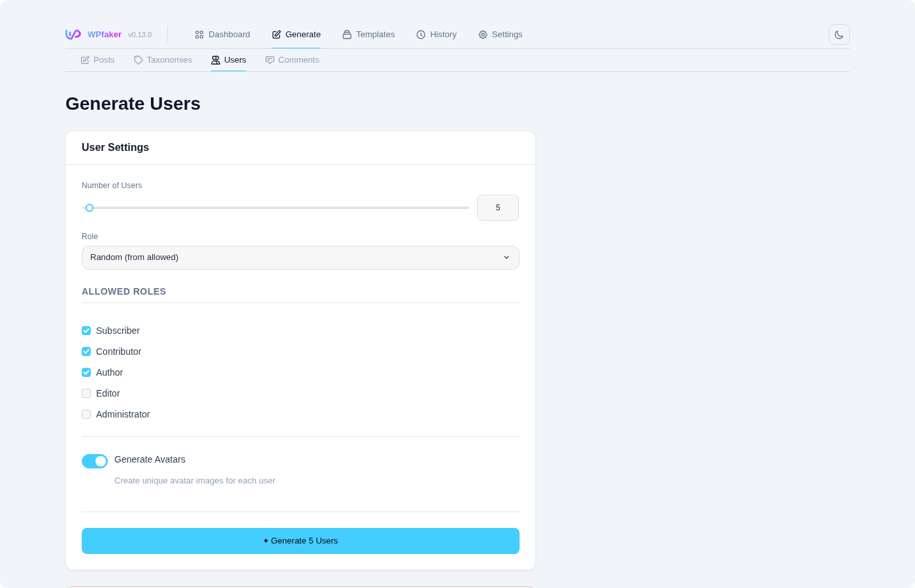Open the Role dropdown
This screenshot has height=588, width=915.
tap(300, 257)
